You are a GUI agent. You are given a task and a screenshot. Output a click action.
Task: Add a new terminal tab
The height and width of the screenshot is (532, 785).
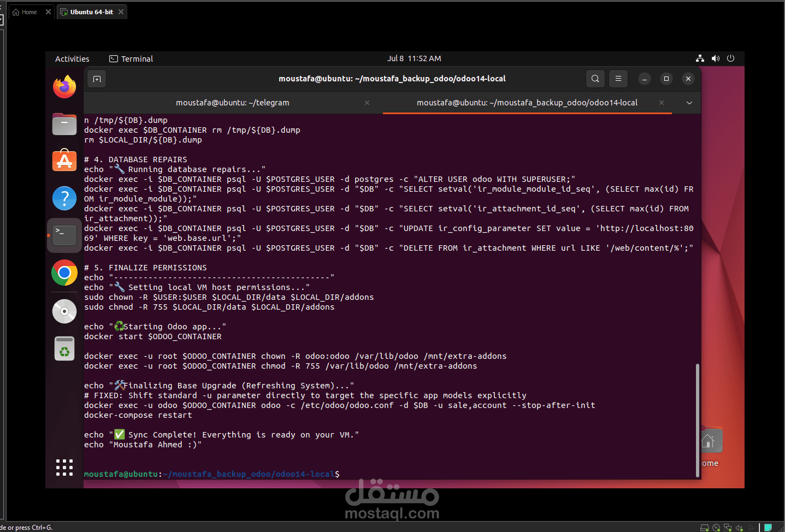click(97, 79)
